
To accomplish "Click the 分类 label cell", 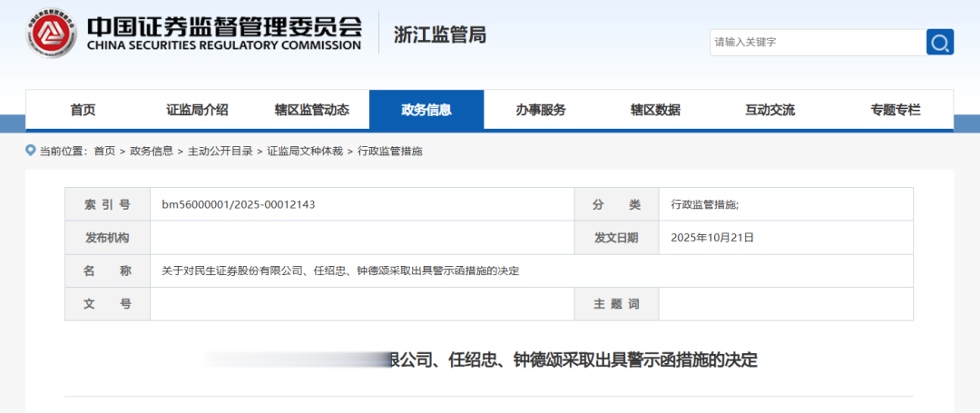I will (616, 204).
